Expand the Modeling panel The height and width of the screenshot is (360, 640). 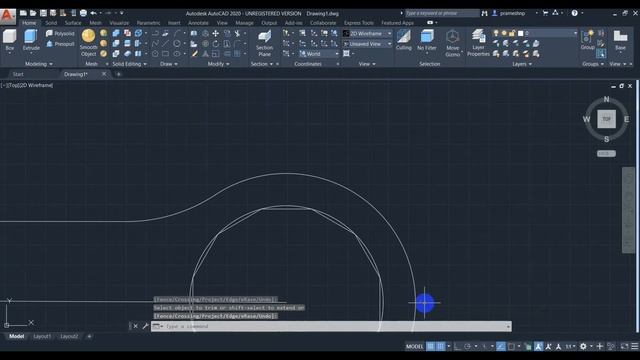[x=39, y=64]
